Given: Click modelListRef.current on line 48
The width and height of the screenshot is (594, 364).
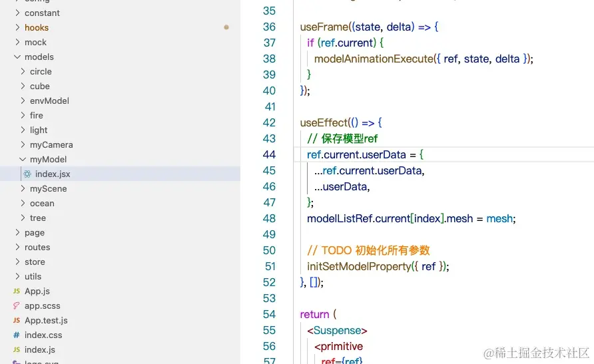Looking at the screenshot, I should coord(359,218).
